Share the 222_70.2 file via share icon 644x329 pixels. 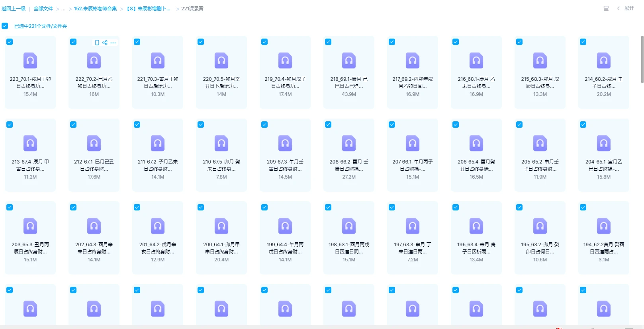(x=105, y=43)
